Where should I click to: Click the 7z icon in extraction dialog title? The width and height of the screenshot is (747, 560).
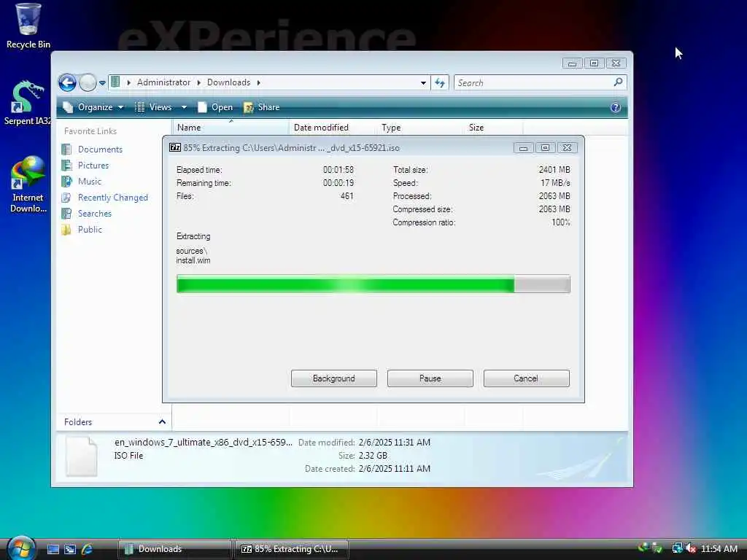pyautogui.click(x=175, y=147)
